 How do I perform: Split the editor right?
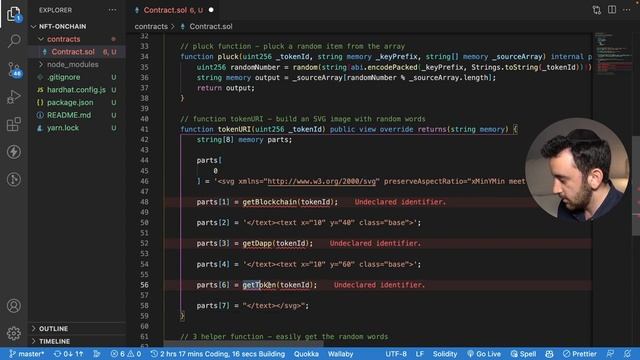[612, 10]
